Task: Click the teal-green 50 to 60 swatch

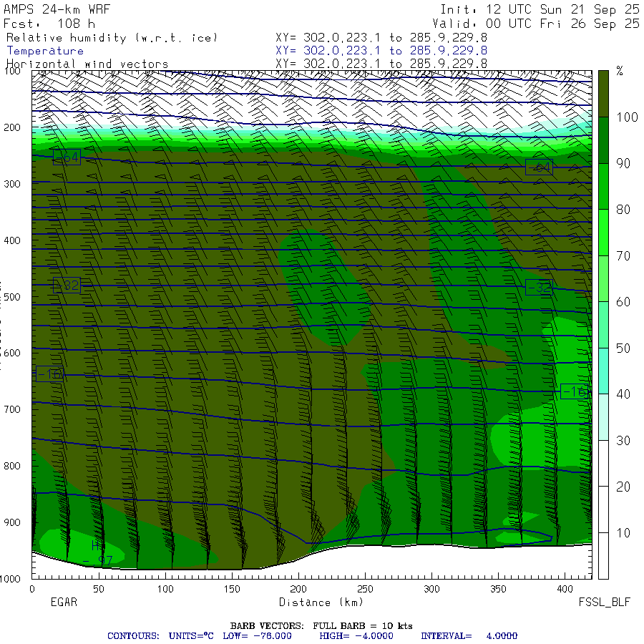Action: [603, 325]
